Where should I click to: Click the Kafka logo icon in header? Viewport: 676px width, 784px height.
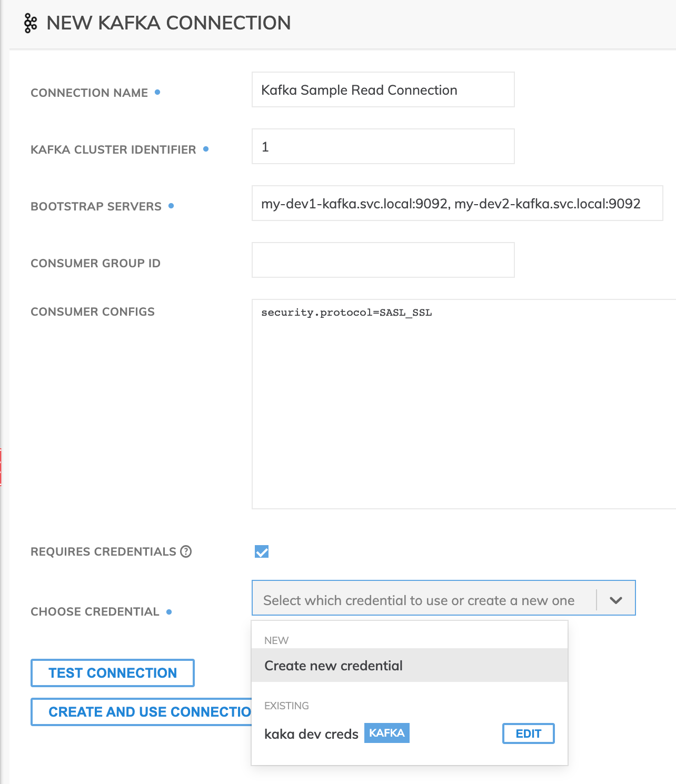pyautogui.click(x=31, y=23)
